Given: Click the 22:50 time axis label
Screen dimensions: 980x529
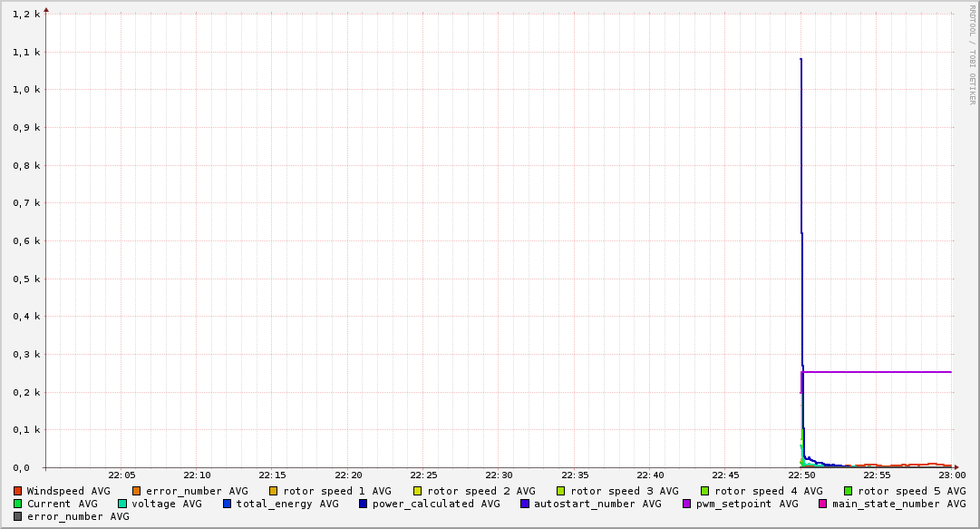Looking at the screenshot, I should click(x=801, y=475).
